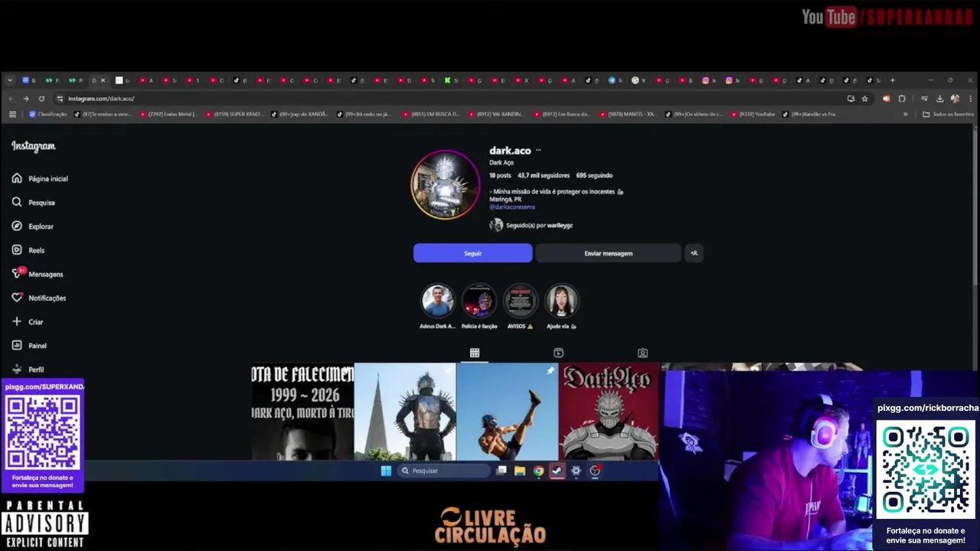Screen dimensions: 980x551
Task: Open Instagram Página inicial home icon
Action: [17, 178]
